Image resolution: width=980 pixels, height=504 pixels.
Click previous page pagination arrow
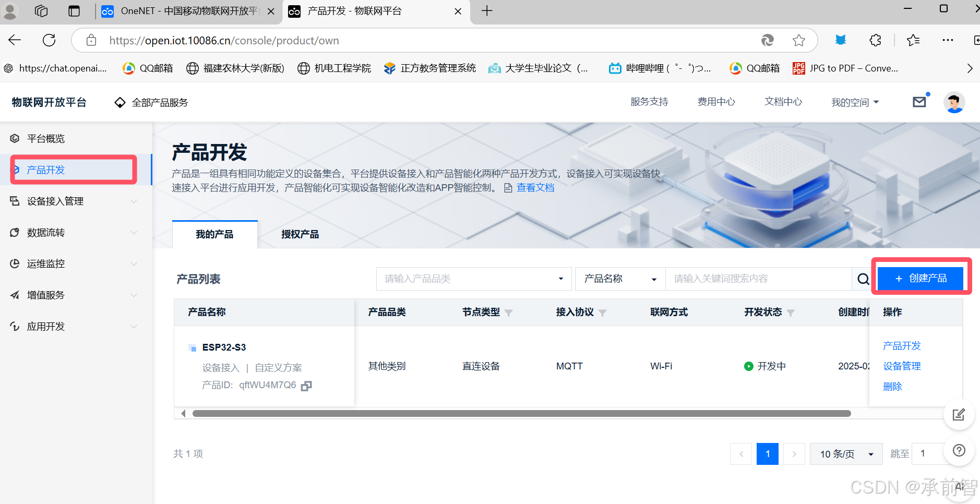(x=741, y=454)
